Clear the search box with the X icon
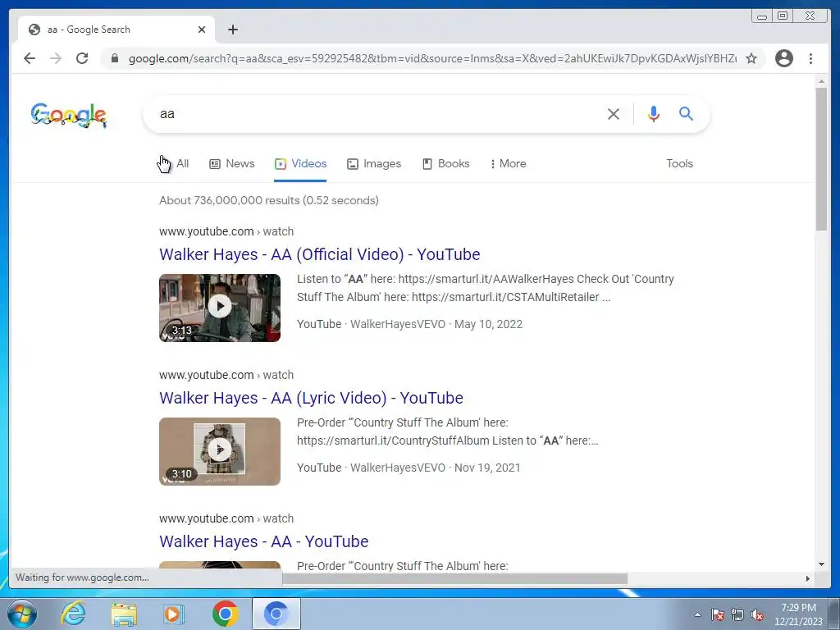 614,113
